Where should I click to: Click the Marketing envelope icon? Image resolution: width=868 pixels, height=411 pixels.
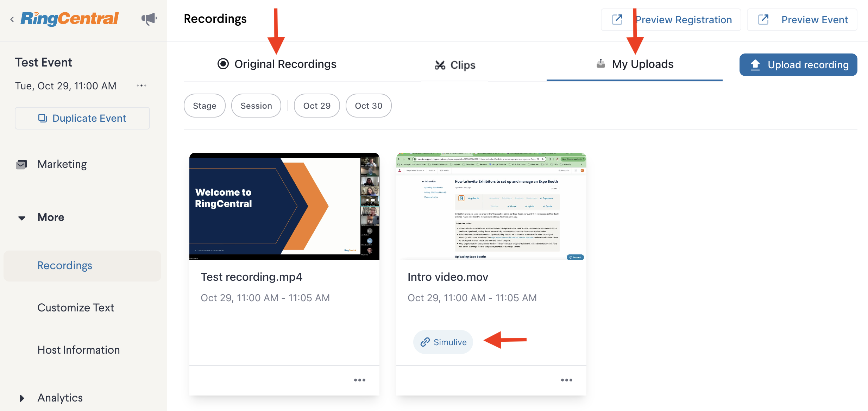[x=22, y=164]
